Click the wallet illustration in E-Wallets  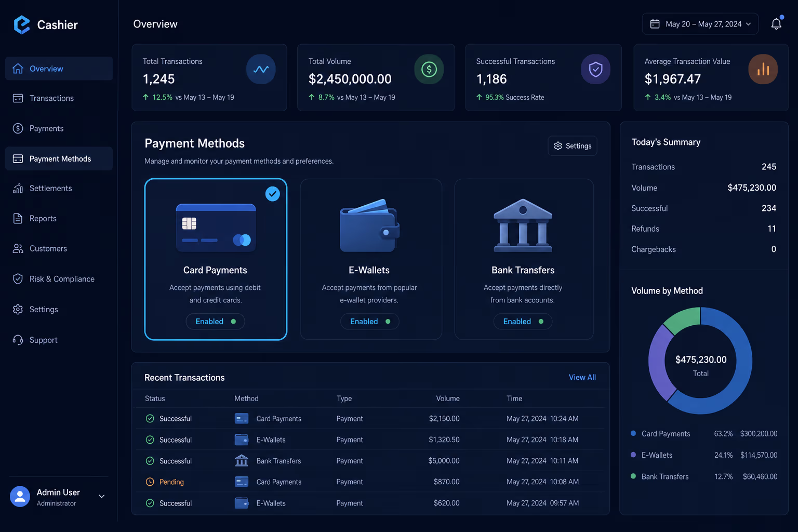click(x=370, y=225)
